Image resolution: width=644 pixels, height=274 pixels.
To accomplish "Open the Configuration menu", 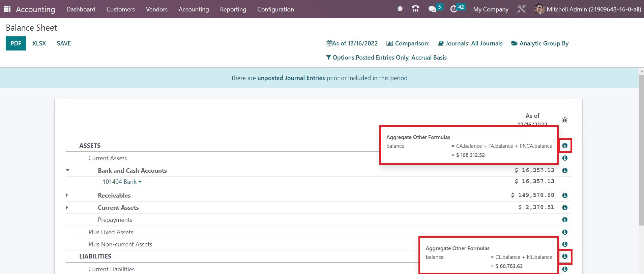I will point(275,9).
